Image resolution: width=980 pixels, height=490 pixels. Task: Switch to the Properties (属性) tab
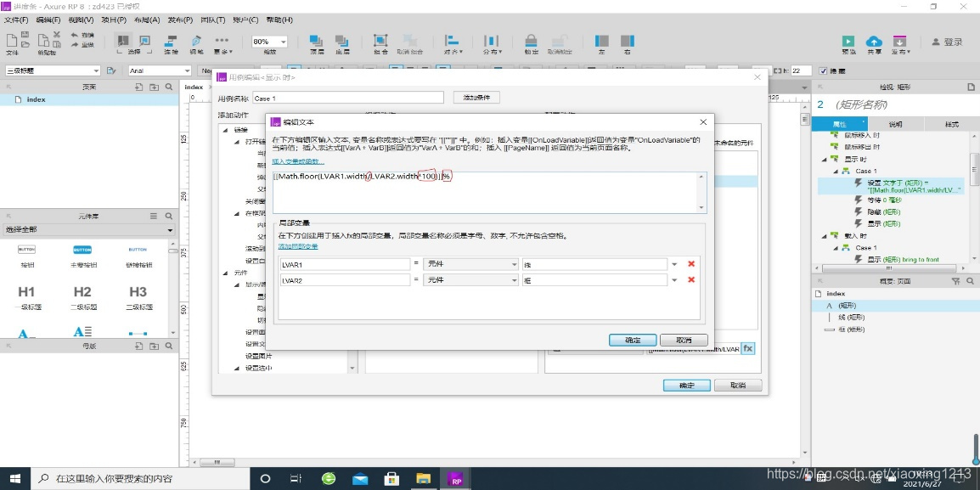839,124
